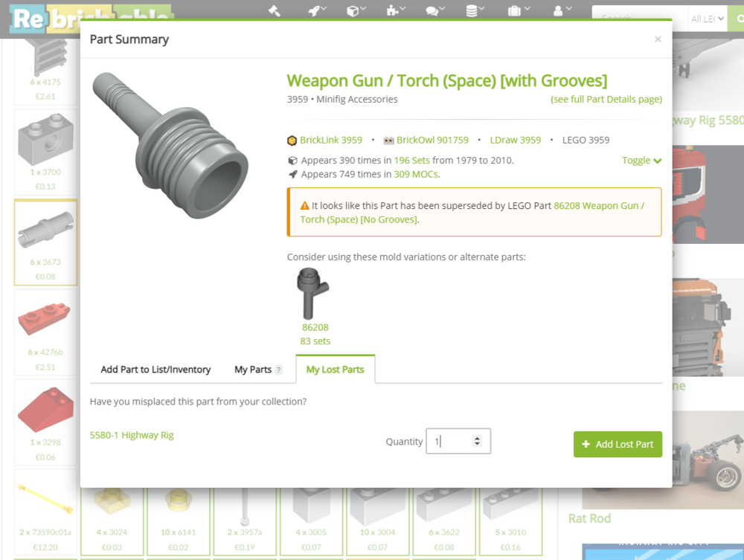The height and width of the screenshot is (560, 744).
Task: Click the 309 MOCs link
Action: [x=416, y=174]
